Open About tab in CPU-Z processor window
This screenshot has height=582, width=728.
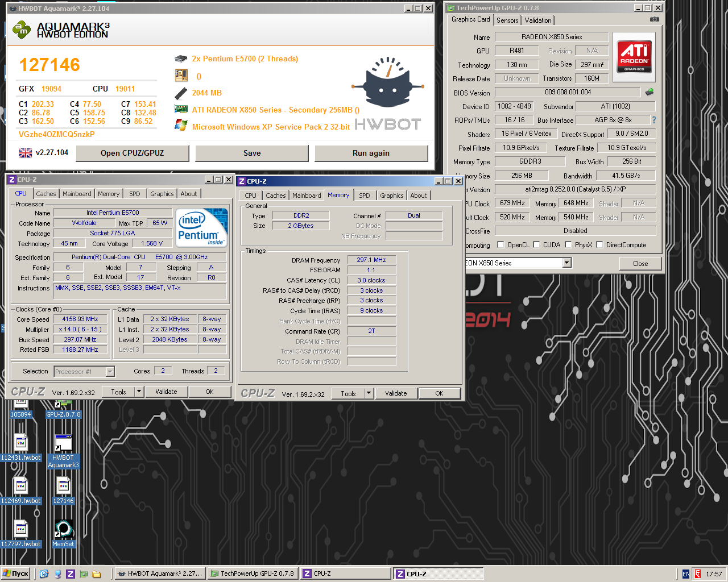[x=189, y=194]
